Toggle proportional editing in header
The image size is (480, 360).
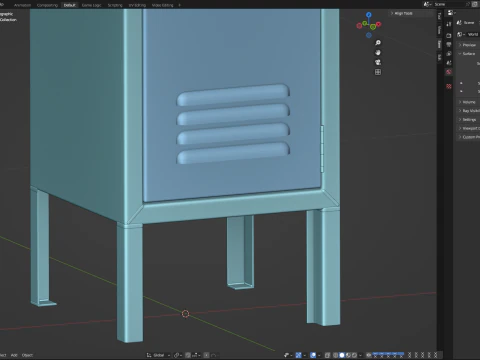tap(206, 355)
